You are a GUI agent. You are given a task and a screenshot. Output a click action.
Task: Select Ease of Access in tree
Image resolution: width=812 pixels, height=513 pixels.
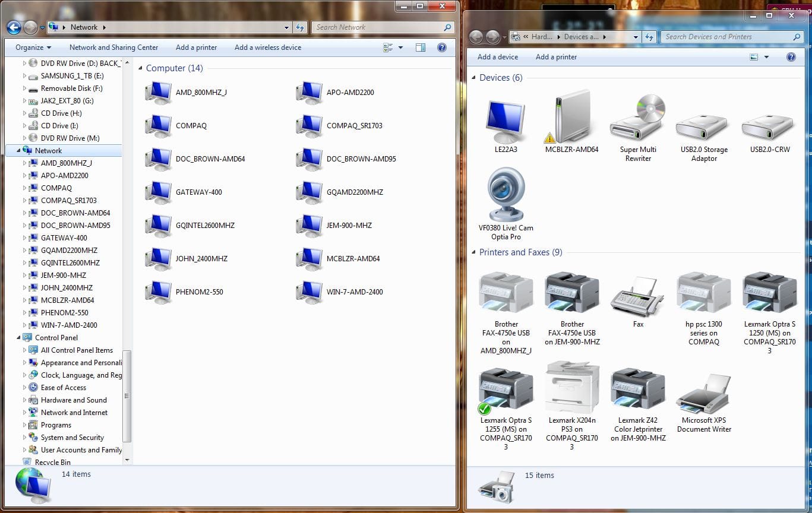point(63,388)
